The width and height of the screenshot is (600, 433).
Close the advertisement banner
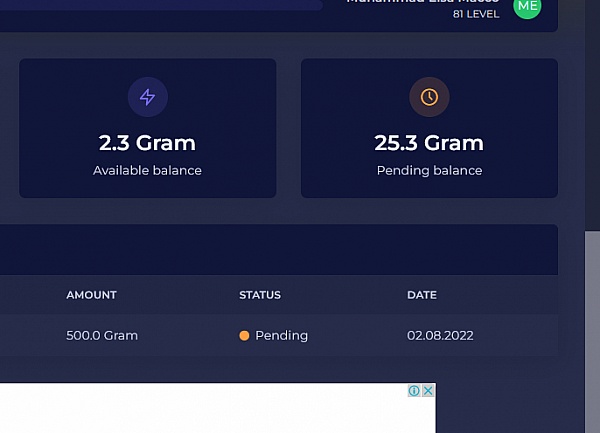tap(428, 391)
